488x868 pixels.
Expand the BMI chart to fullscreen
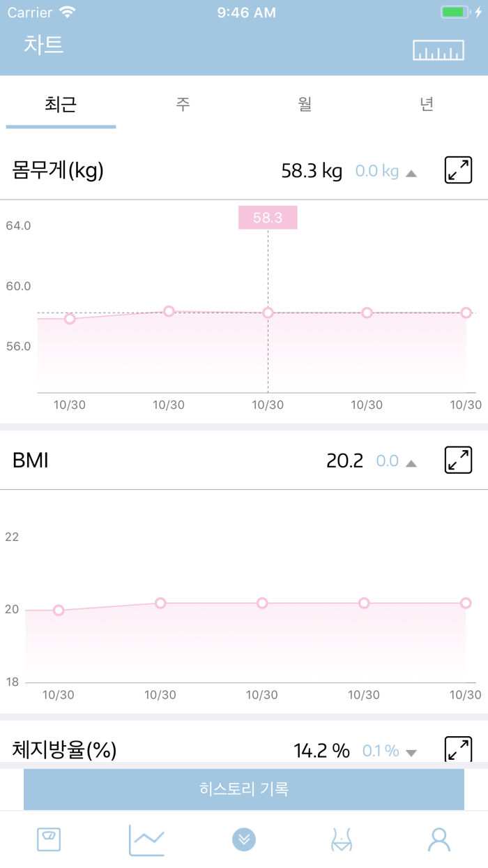tap(458, 461)
